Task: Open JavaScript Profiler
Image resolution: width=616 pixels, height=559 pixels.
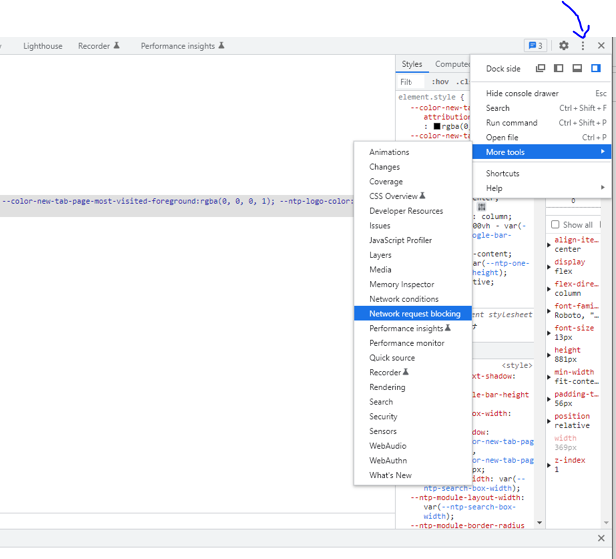Action: 413,240
